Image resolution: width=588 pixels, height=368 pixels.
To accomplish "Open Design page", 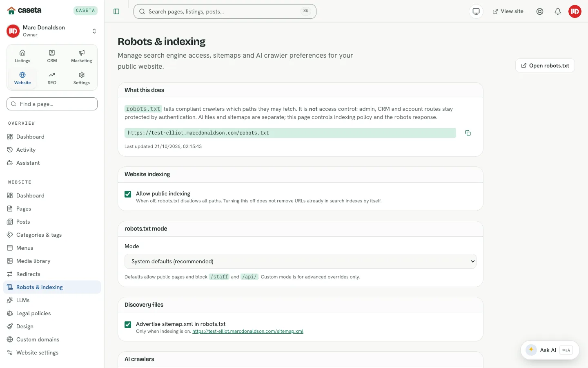I will coord(52,326).
